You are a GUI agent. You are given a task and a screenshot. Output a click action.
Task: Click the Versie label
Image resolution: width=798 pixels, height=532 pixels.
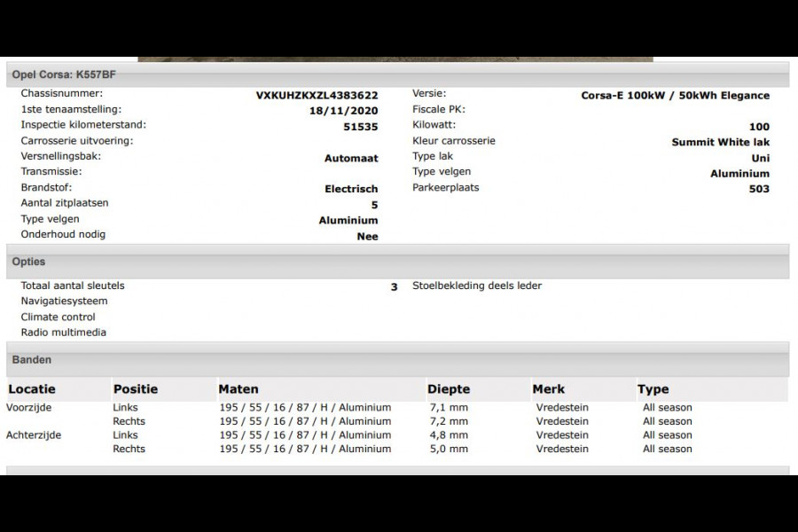coord(429,93)
